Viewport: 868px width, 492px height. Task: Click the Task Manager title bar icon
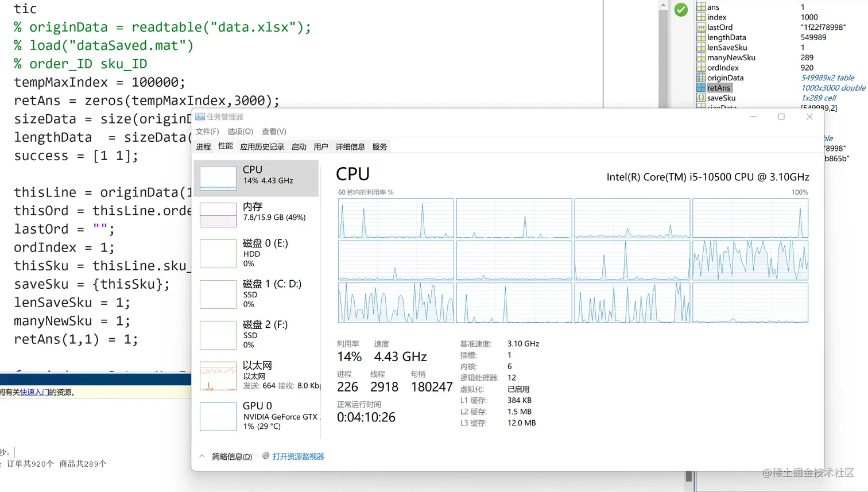pos(200,117)
